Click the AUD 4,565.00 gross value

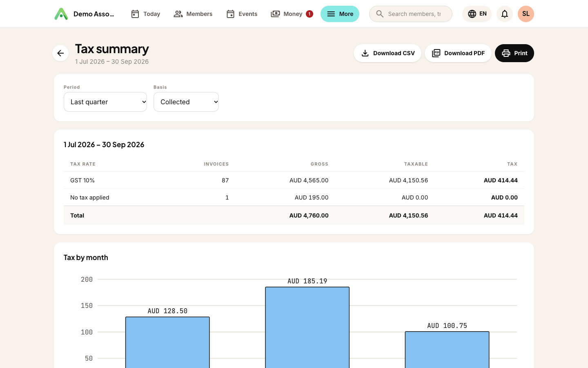coord(309,180)
